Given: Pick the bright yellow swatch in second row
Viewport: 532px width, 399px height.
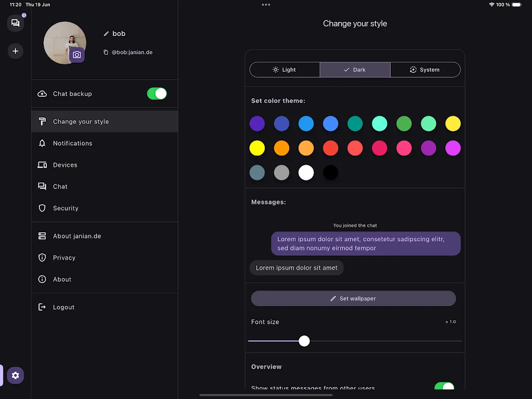Looking at the screenshot, I should [x=257, y=148].
